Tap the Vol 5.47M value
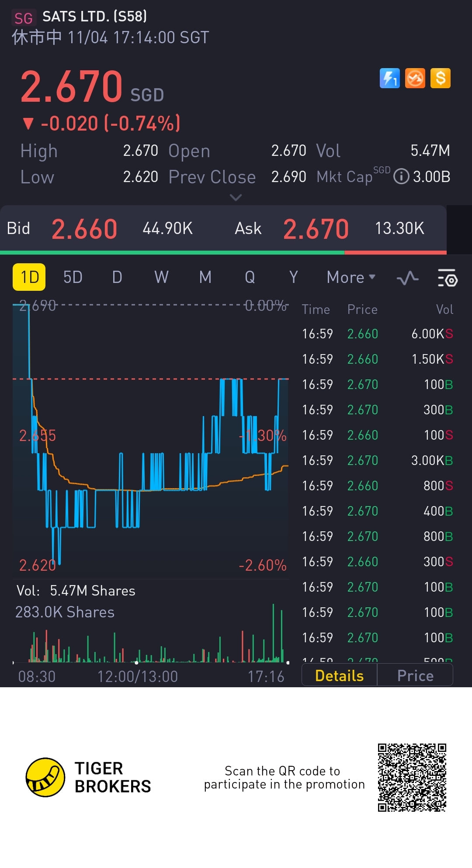Screen dimensions: 472x868 tap(430, 151)
